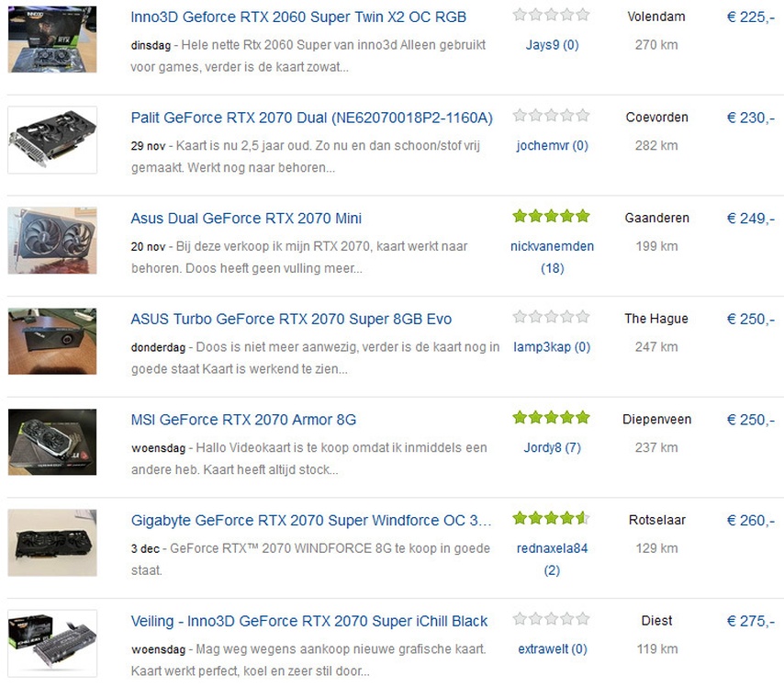Open the Gigabyte RTX 2070 Super Windforce photo
This screenshot has height=687, width=784.
52,543
